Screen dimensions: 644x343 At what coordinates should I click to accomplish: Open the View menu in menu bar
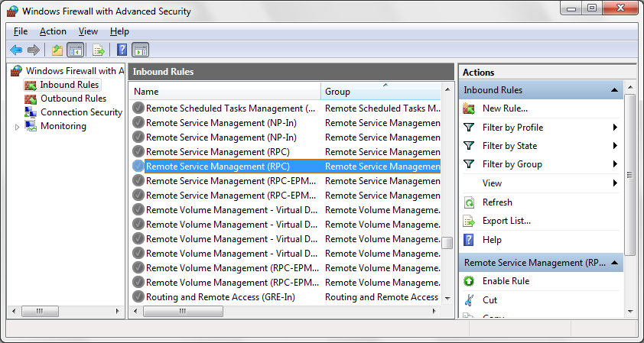(x=88, y=31)
